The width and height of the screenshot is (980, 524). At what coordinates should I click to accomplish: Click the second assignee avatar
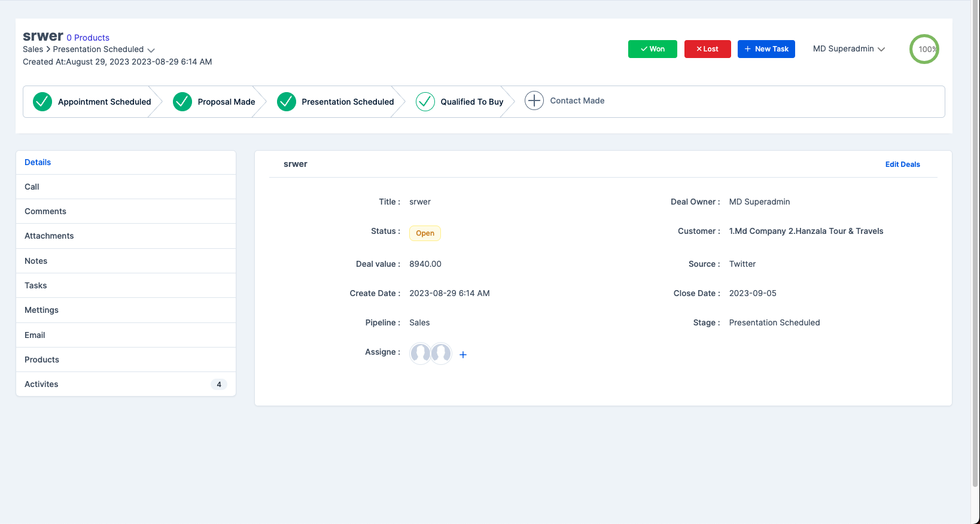(442, 354)
